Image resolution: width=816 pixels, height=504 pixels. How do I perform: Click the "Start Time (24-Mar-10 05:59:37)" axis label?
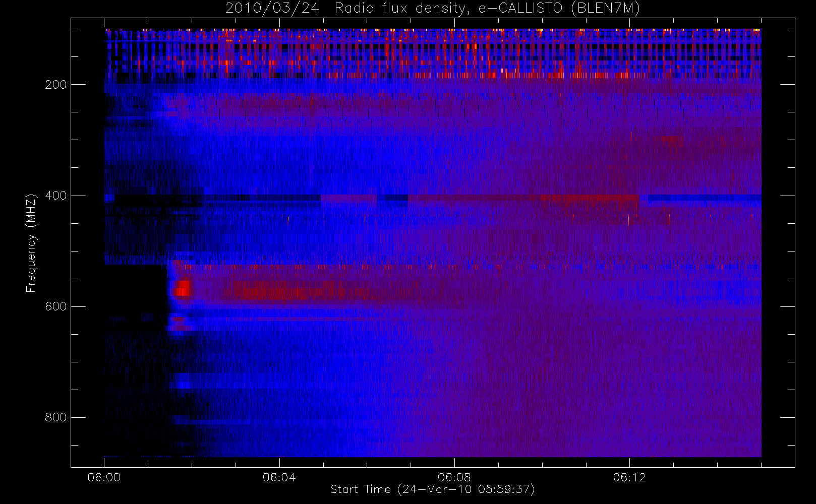click(432, 489)
